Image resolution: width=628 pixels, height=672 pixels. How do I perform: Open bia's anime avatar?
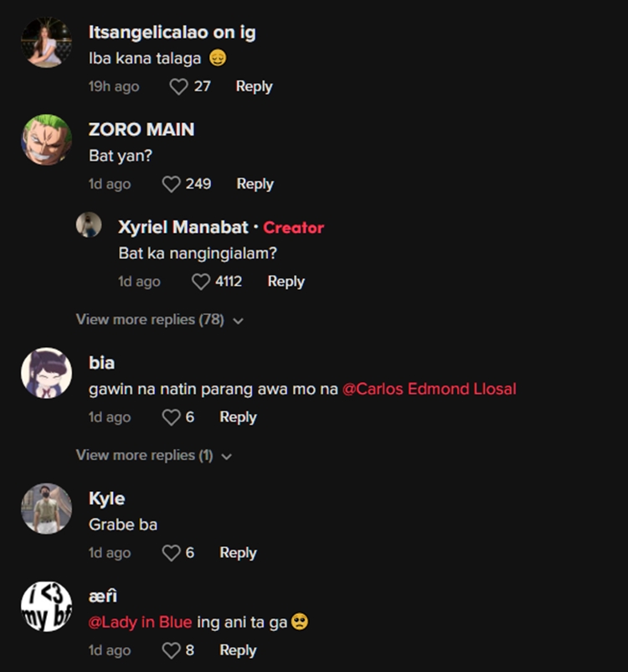coord(47,373)
